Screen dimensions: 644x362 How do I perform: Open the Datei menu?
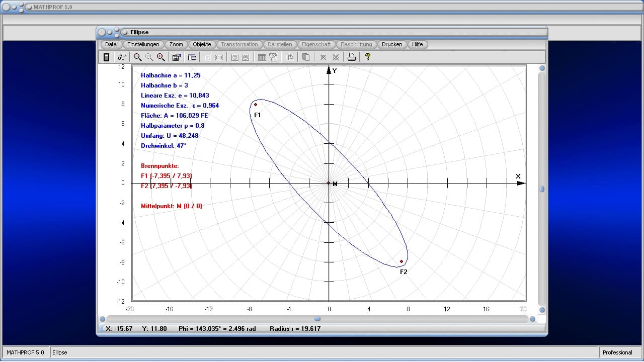111,44
